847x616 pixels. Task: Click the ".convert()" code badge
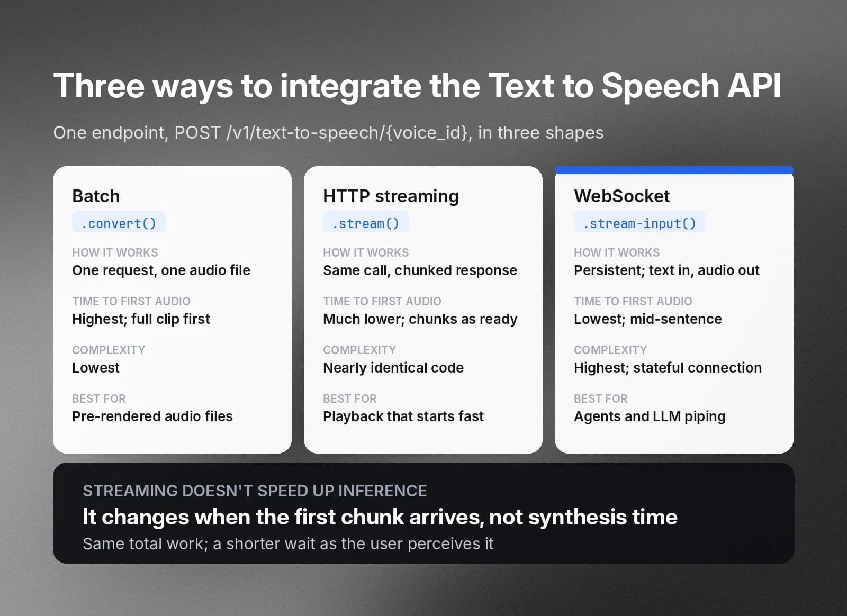[x=119, y=223]
